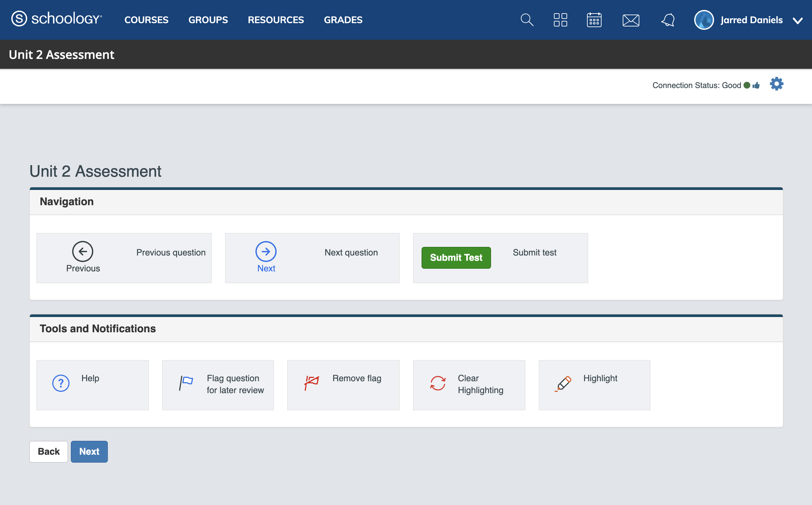The width and height of the screenshot is (812, 505).
Task: Open the GRADES menu
Action: 343,20
